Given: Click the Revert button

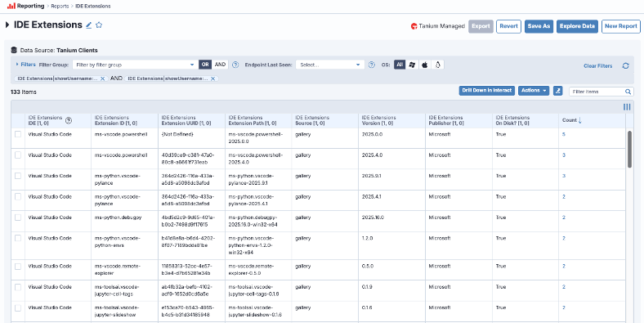Looking at the screenshot, I should click(508, 26).
